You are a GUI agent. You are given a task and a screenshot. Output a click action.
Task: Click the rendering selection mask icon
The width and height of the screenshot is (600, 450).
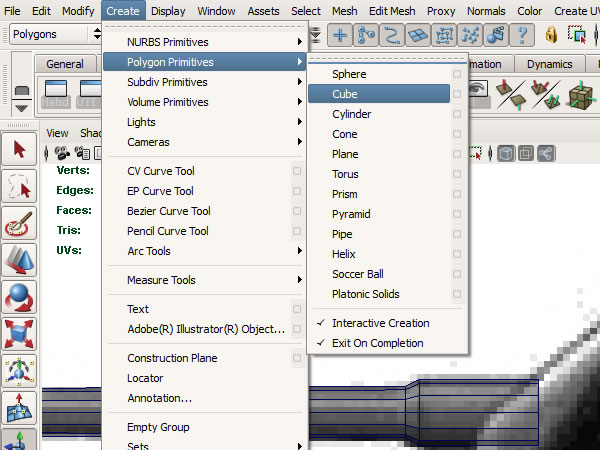click(496, 35)
